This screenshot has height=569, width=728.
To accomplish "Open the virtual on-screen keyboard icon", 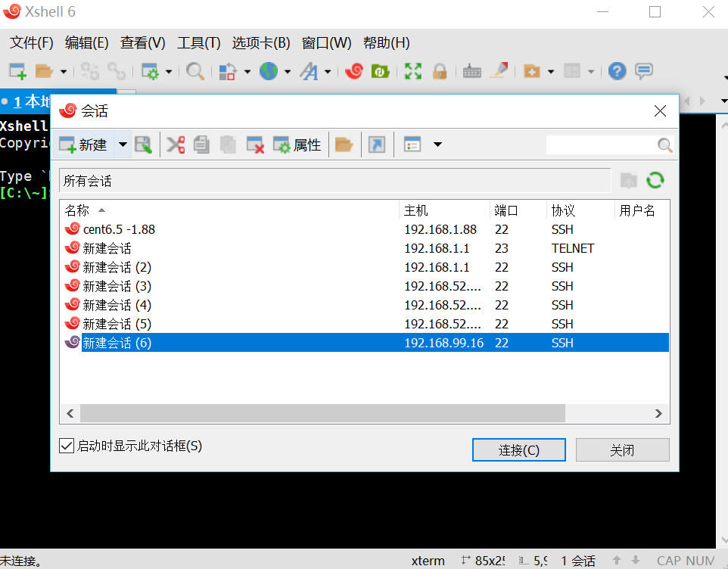I will click(x=471, y=71).
